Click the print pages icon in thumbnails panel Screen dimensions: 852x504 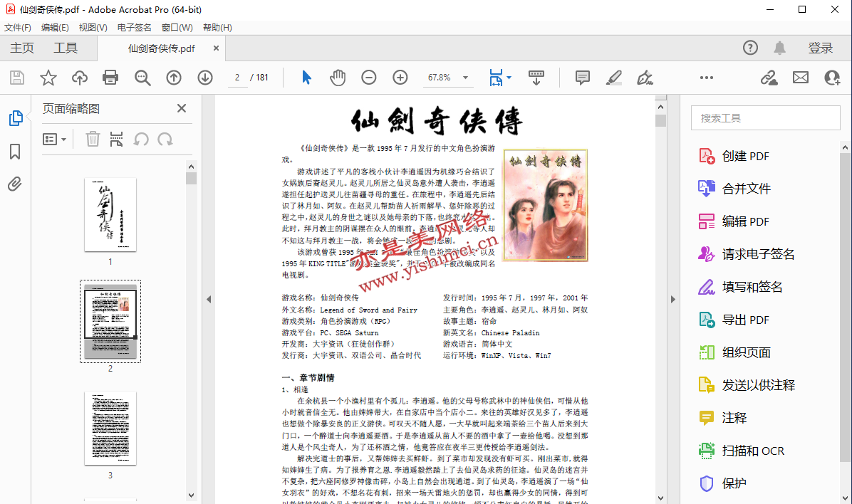pos(116,139)
